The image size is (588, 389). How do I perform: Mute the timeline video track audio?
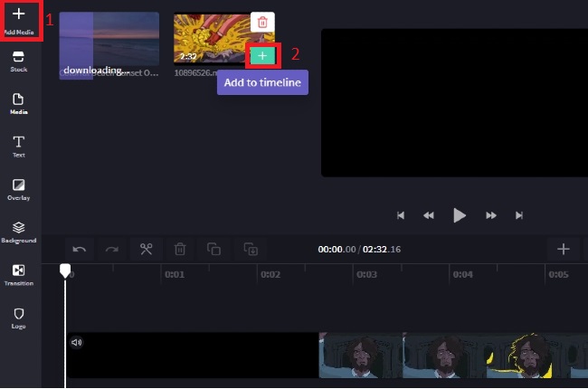[77, 343]
